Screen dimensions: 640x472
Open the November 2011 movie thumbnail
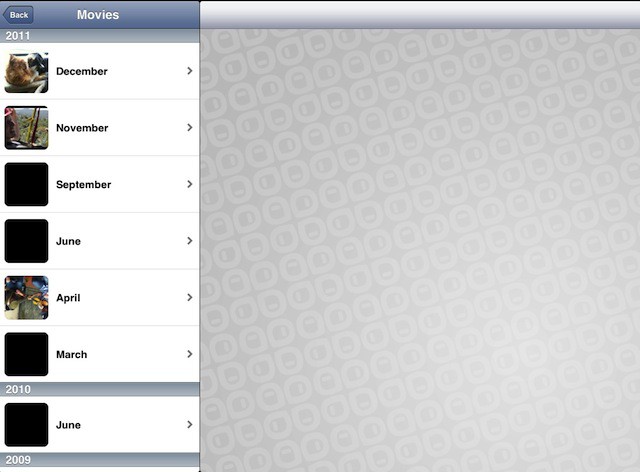pos(26,128)
